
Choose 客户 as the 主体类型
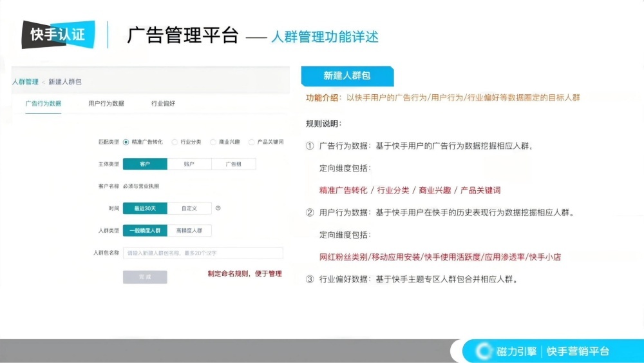pos(145,164)
